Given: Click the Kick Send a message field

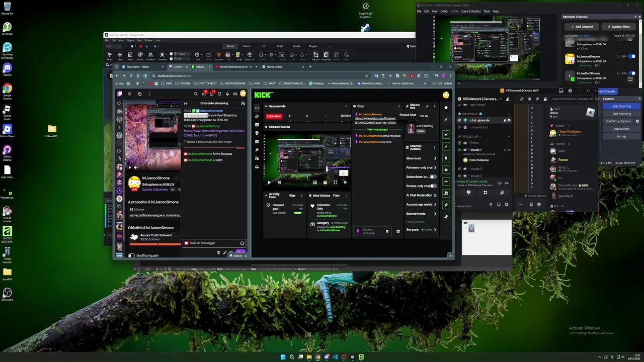Looking at the screenshot, I should click(372, 231).
